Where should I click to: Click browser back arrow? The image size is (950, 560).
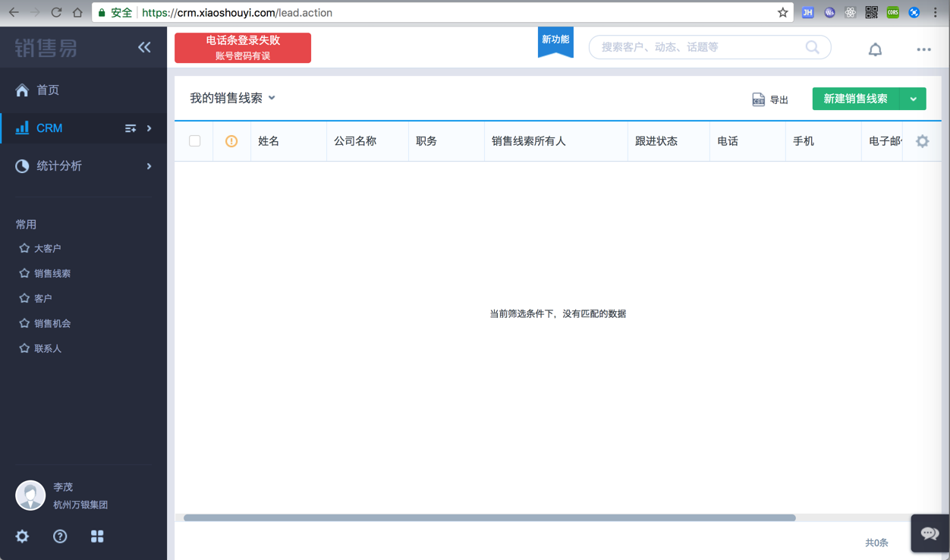[14, 12]
